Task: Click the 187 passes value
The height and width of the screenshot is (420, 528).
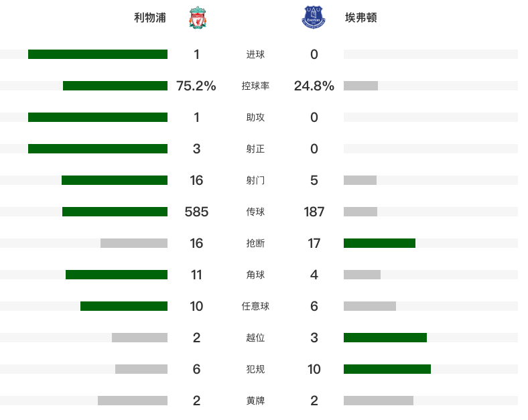Action: point(314,212)
